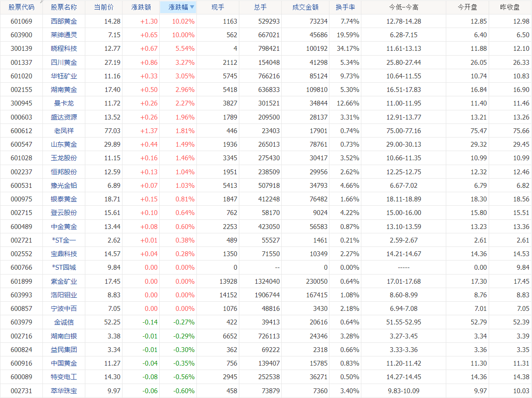Screen dimensions: 532x398
Task: Sort by the 股票名称 column header
Action: [x=64, y=7]
